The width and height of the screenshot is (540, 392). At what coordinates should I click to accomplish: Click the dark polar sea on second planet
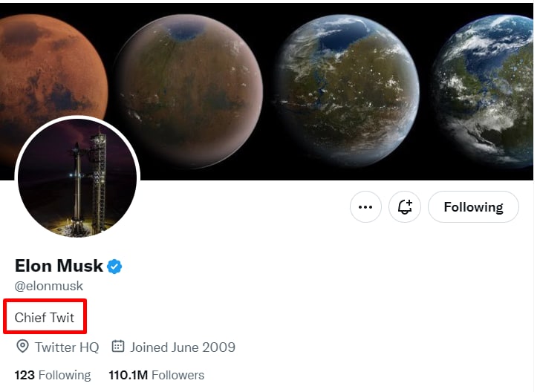[x=186, y=32]
